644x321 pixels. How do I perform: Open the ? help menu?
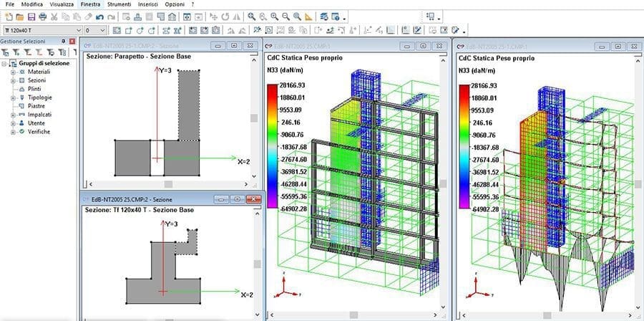[x=192, y=4]
